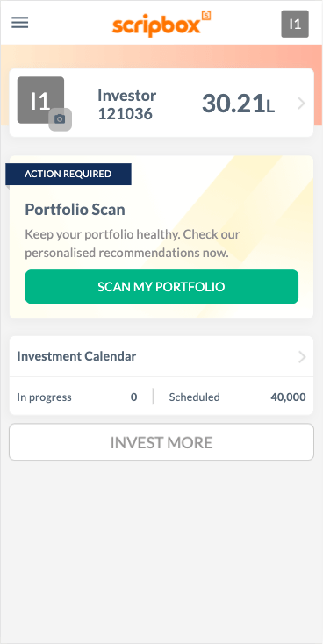This screenshot has width=323, height=644.
Task: Open the hamburger menu
Action: [19, 22]
